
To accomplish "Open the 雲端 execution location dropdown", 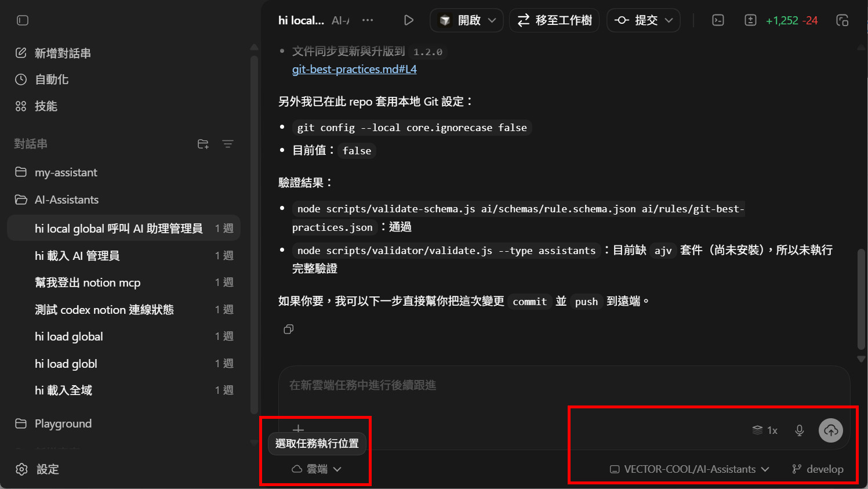I will pyautogui.click(x=317, y=469).
